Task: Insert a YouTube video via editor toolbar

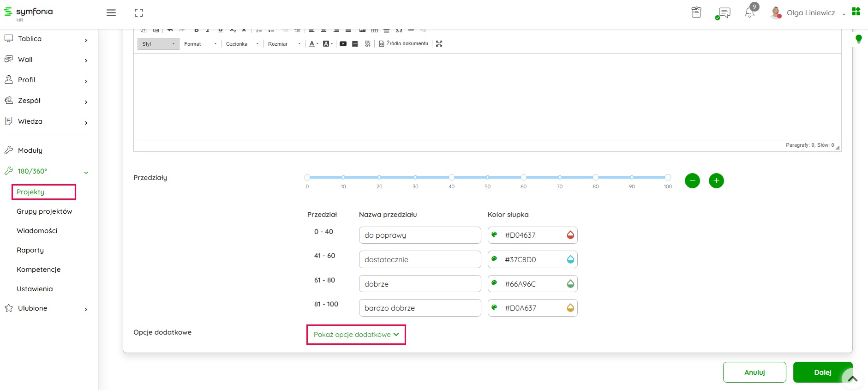Action: click(x=343, y=44)
